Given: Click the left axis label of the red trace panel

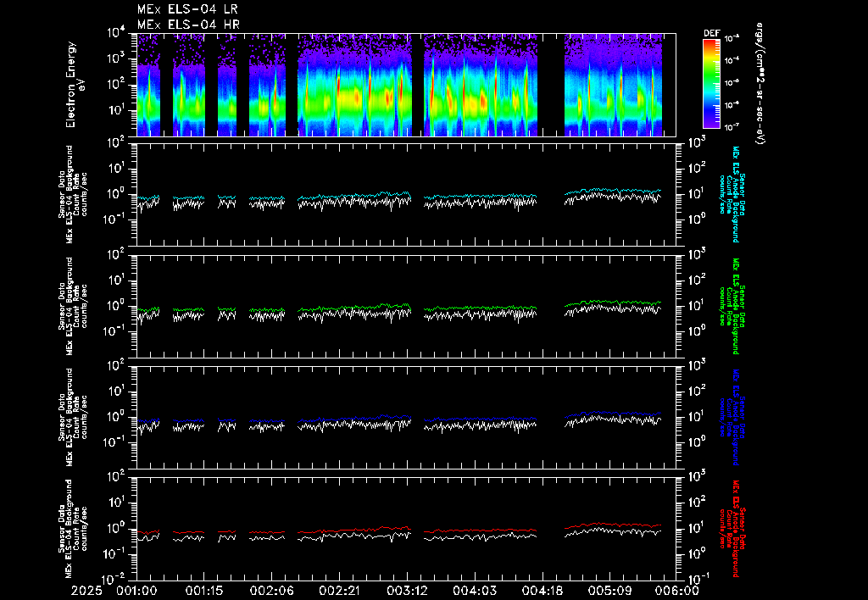Looking at the screenshot, I should (73, 529).
